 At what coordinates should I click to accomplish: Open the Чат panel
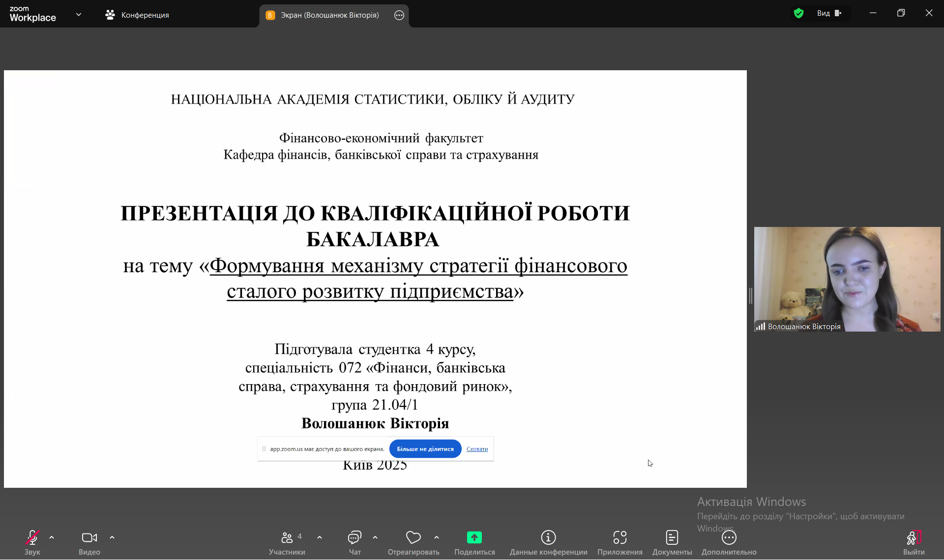[354, 538]
